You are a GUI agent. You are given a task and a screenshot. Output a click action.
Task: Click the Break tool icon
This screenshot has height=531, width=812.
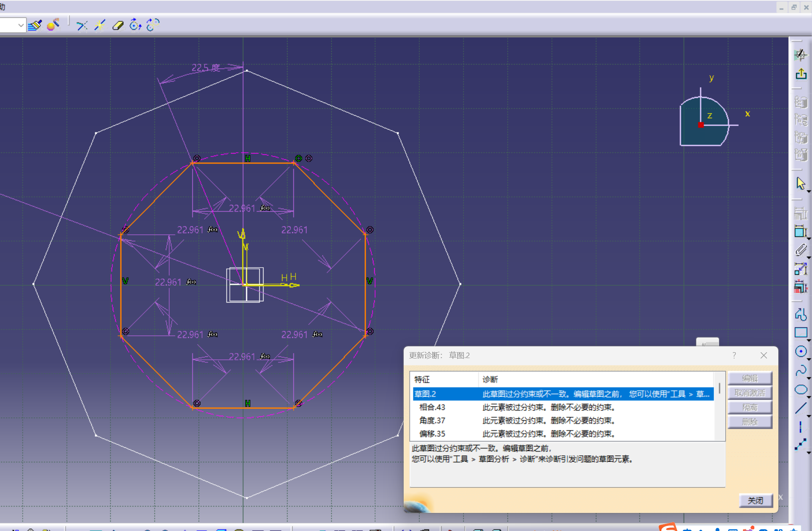point(100,25)
